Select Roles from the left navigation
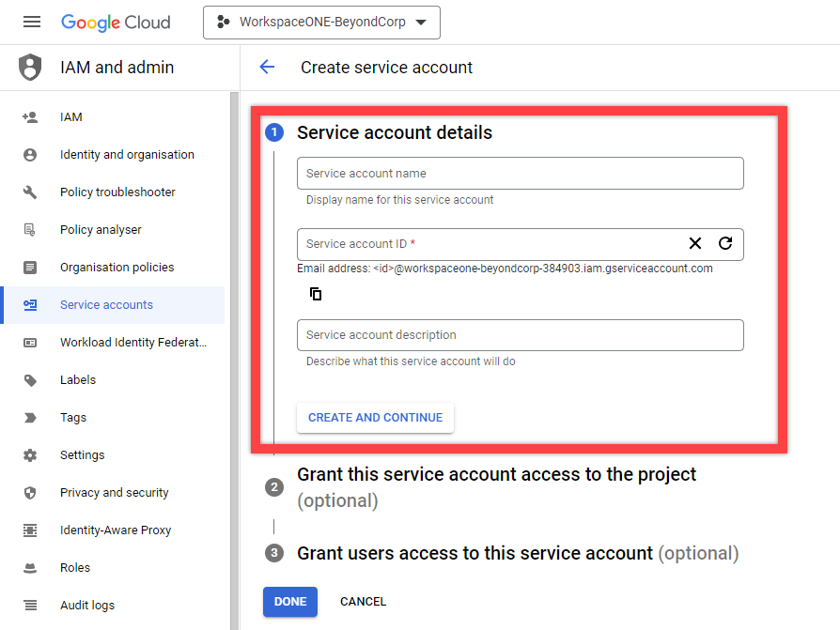The height and width of the screenshot is (630, 840). point(75,568)
